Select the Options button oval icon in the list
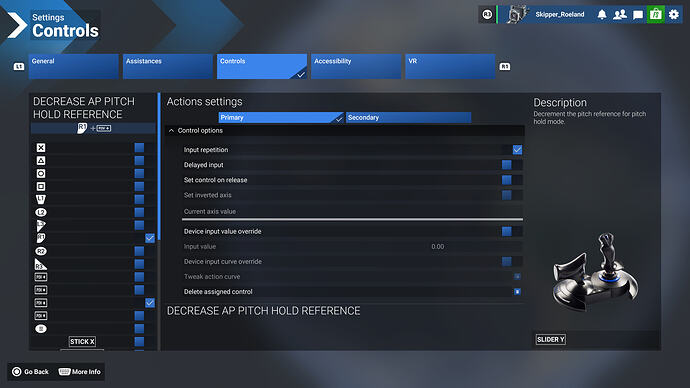Viewport: 690px width, 388px height. point(41,329)
